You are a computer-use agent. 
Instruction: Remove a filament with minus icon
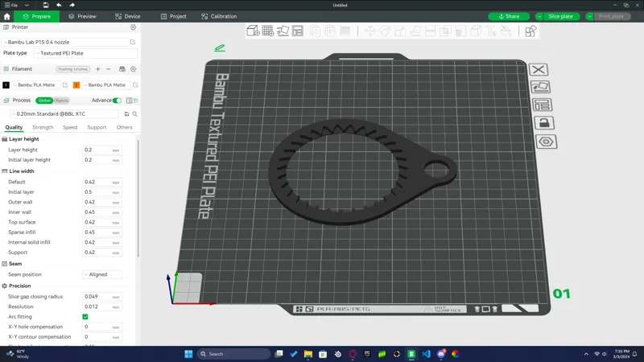(x=108, y=69)
